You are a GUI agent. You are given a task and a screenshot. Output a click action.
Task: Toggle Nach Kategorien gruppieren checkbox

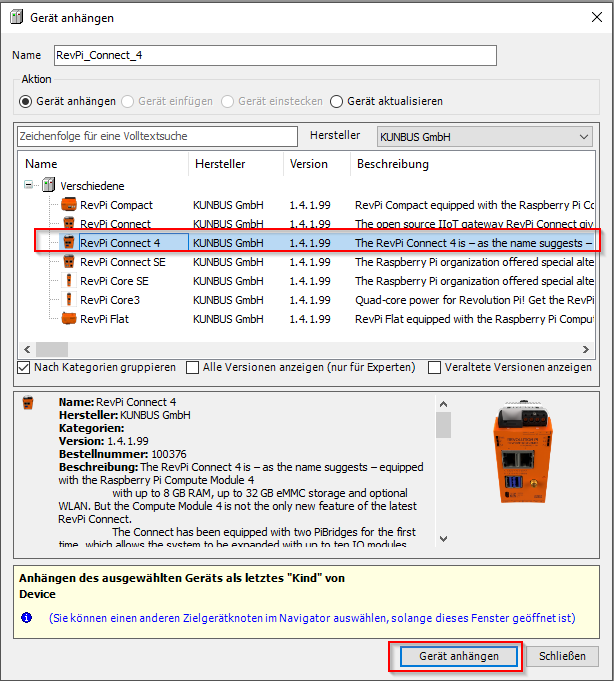click(x=23, y=367)
